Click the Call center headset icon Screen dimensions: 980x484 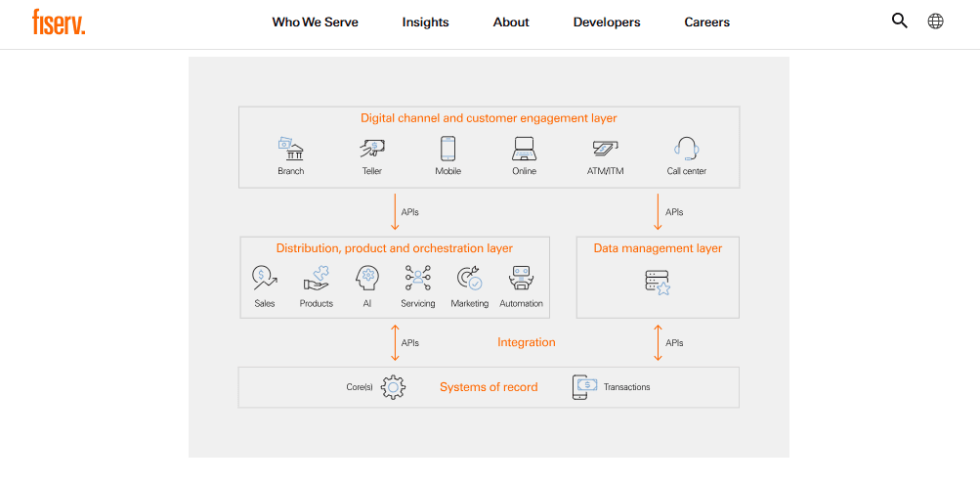point(686,150)
